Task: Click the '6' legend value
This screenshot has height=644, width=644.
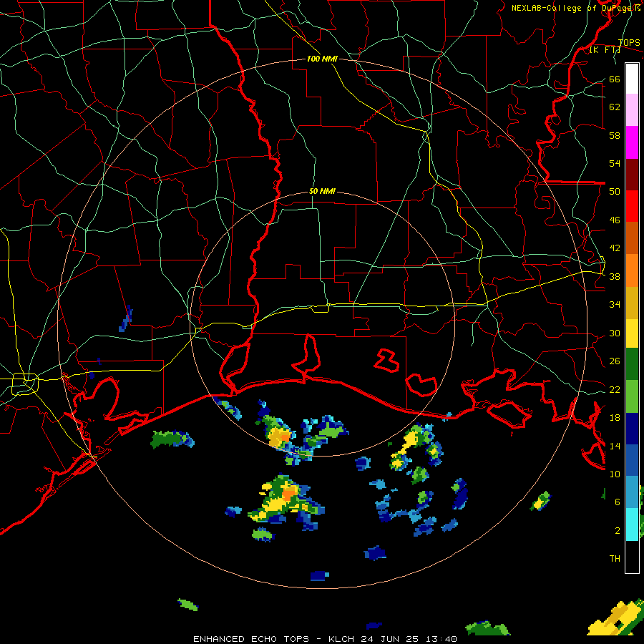Action: click(x=617, y=502)
